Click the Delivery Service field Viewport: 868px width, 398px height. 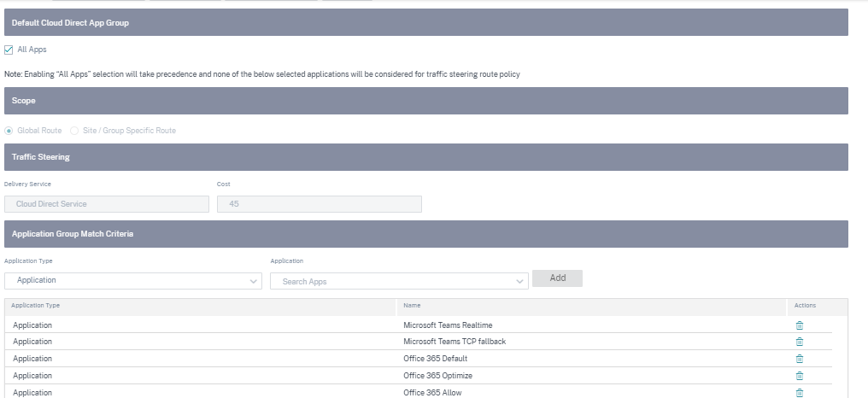tap(106, 204)
